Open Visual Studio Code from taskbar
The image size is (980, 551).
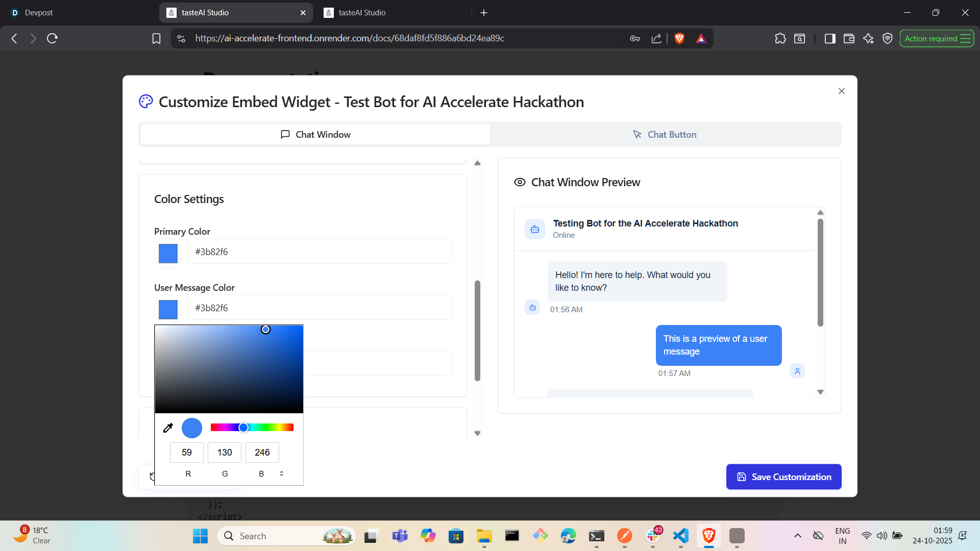pyautogui.click(x=681, y=536)
